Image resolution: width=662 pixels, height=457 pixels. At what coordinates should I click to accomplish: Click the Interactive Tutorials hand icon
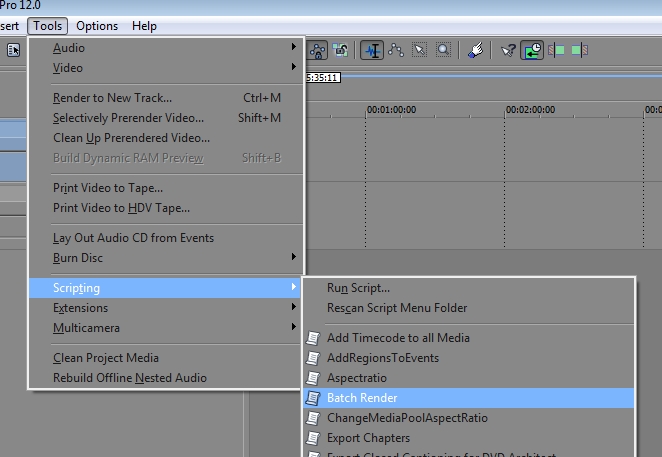click(476, 50)
